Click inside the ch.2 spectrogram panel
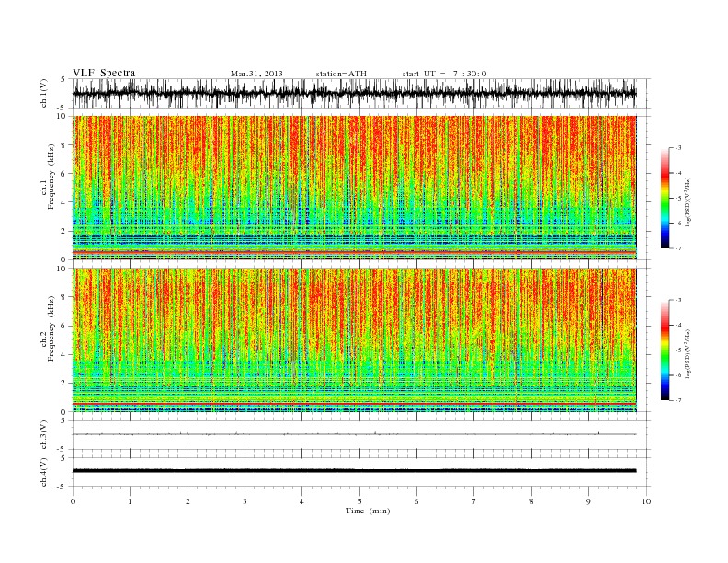Image resolution: width=728 pixels, height=563 pixels. pyautogui.click(x=355, y=340)
